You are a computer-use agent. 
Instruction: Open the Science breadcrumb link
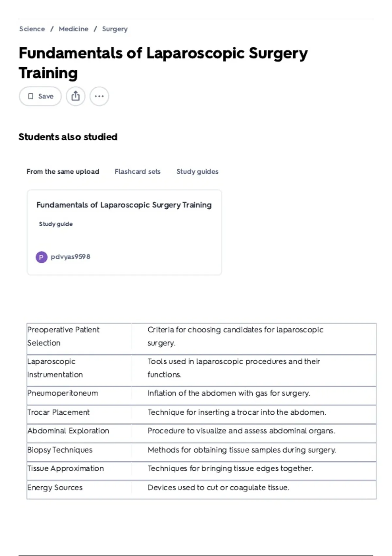pos(32,29)
